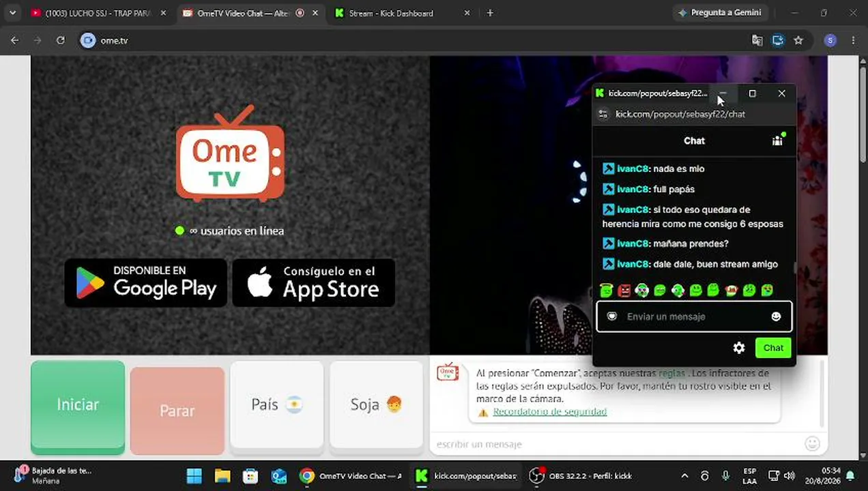Select the red angry emote in Kick chat
Screen dimensions: 868x491
(624, 291)
